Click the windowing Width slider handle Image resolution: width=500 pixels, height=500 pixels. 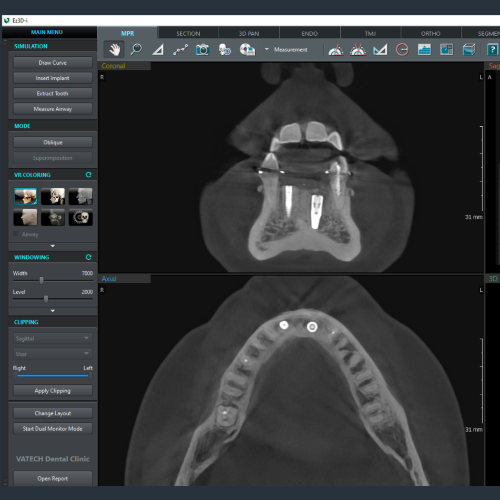click(x=42, y=280)
